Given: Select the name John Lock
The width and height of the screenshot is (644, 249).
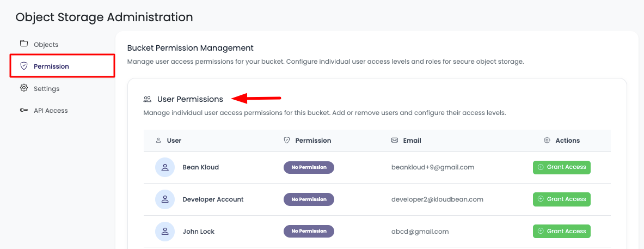Looking at the screenshot, I should point(198,232).
